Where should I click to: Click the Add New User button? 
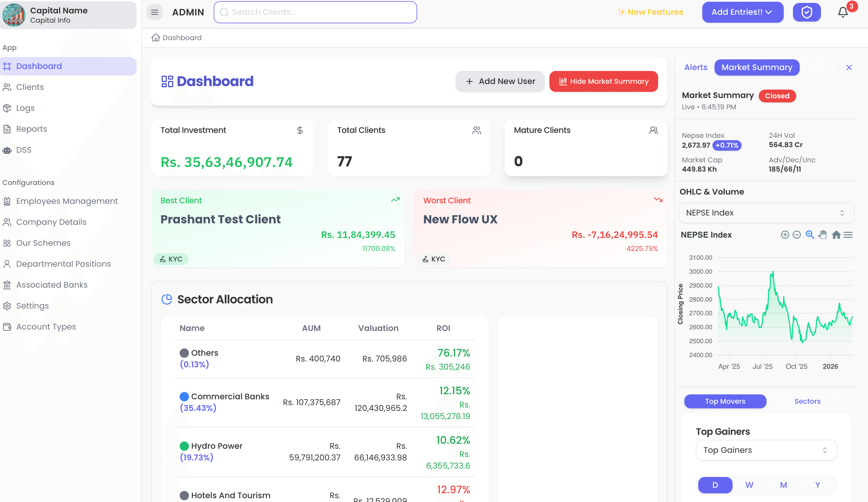500,81
